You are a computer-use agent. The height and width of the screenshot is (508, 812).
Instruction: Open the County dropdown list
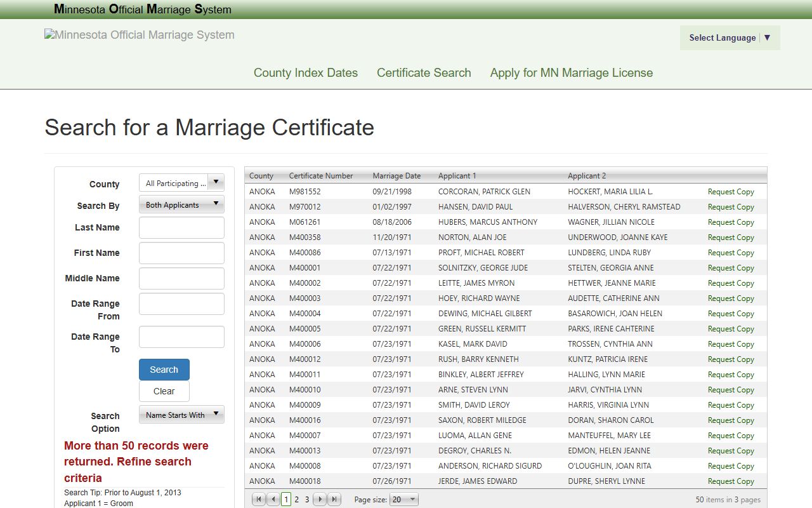tap(181, 183)
